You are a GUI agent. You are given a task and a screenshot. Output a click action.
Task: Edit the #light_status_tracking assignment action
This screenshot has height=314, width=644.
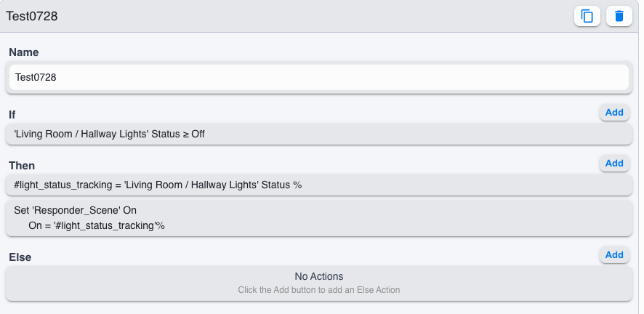point(319,185)
